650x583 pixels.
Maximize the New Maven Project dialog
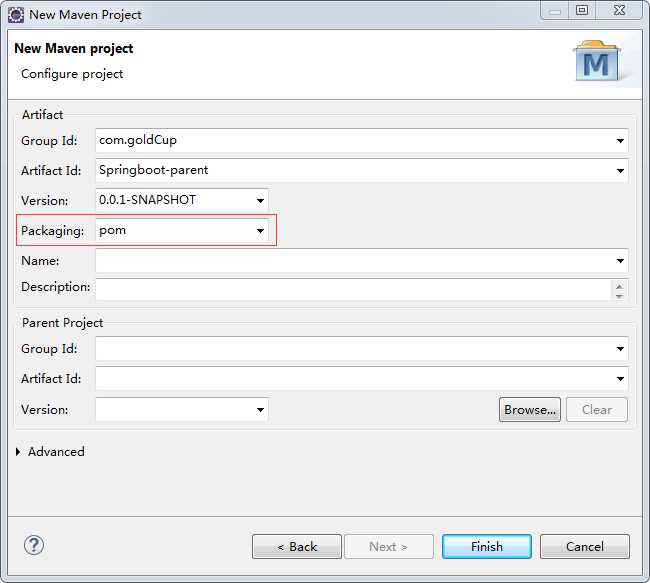[582, 10]
